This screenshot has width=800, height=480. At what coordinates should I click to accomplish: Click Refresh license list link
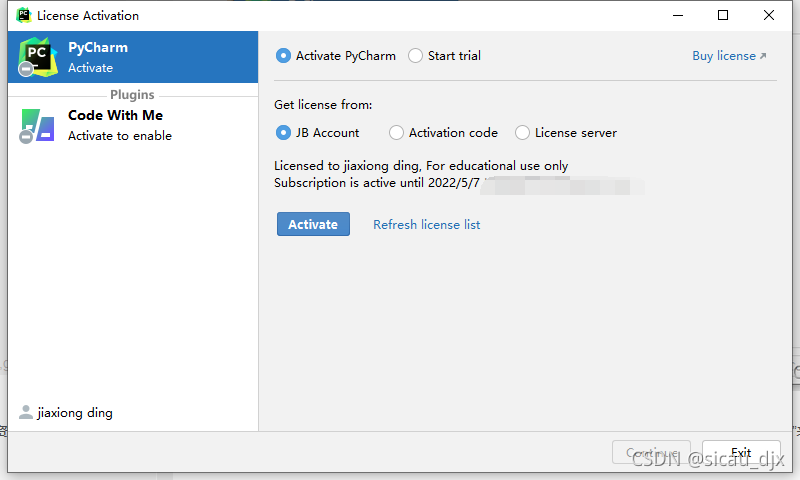(427, 224)
